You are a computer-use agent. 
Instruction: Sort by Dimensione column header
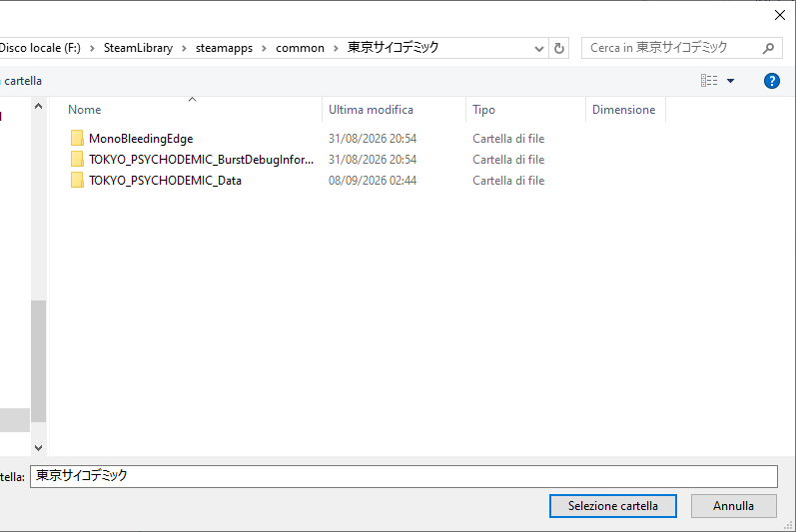coord(623,110)
